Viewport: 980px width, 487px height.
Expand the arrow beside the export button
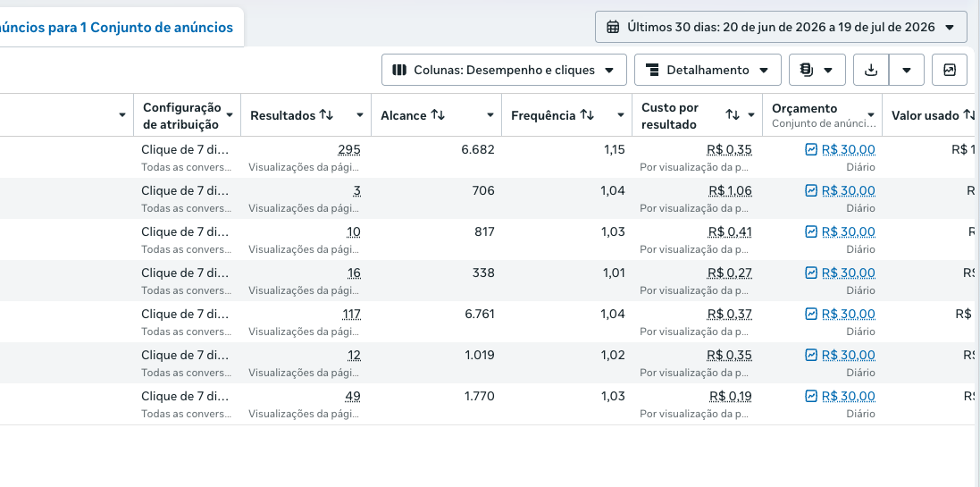coord(906,70)
